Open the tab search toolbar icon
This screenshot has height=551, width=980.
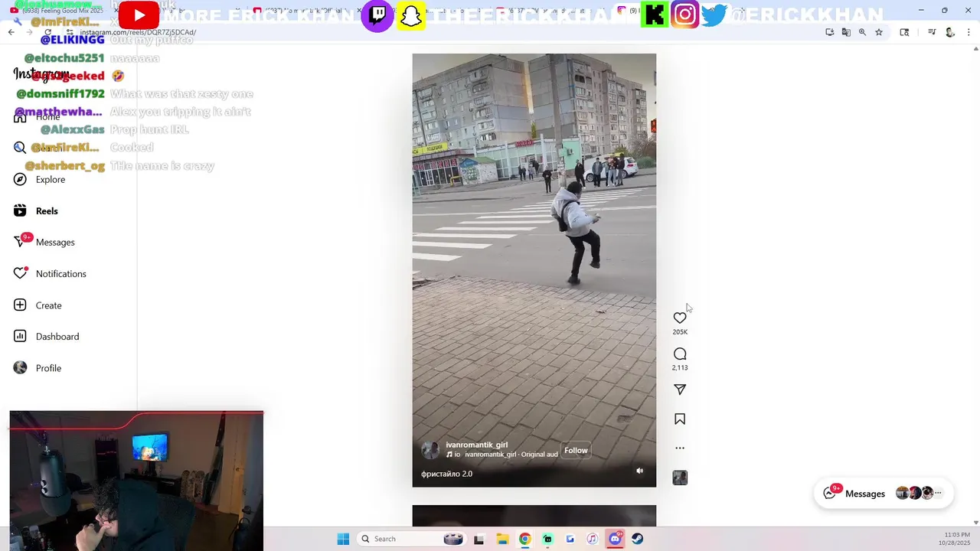point(904,32)
